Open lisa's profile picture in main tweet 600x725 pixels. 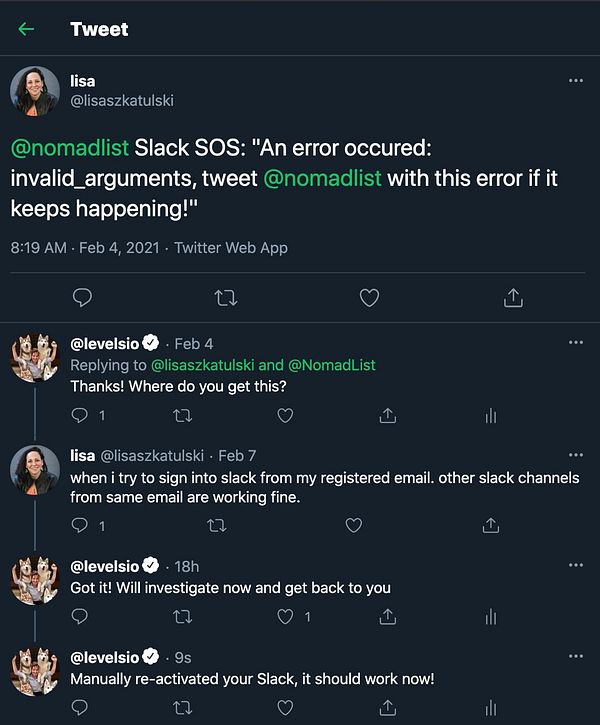point(35,92)
